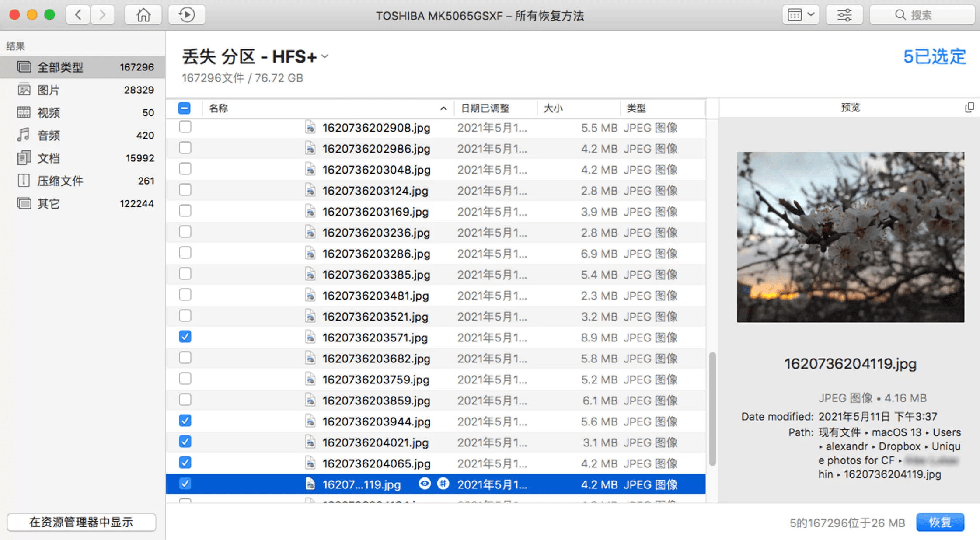Select 图片 category in sidebar
This screenshot has height=540, width=980.
pos(48,90)
